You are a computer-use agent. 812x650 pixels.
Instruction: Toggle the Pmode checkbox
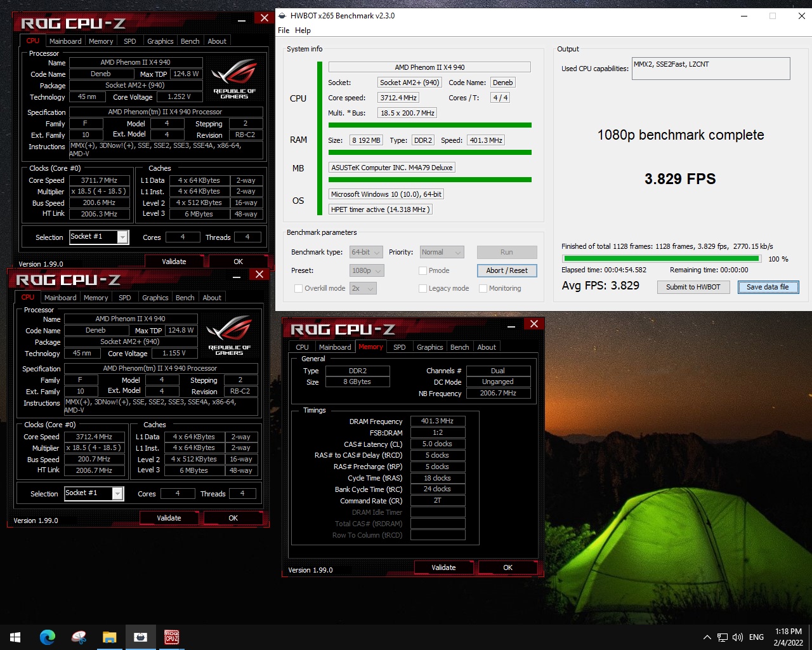point(422,270)
